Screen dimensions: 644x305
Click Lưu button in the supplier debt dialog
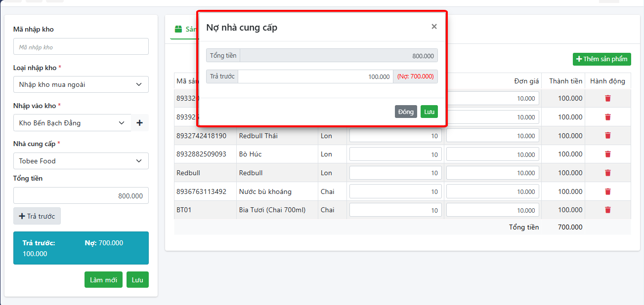click(x=429, y=112)
